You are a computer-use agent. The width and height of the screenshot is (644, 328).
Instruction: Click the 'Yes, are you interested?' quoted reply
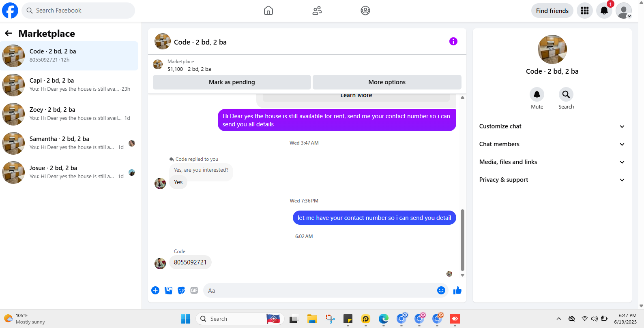click(x=201, y=170)
